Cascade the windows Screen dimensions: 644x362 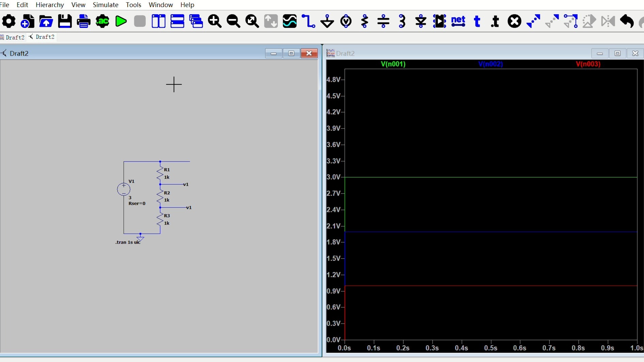pyautogui.click(x=196, y=21)
